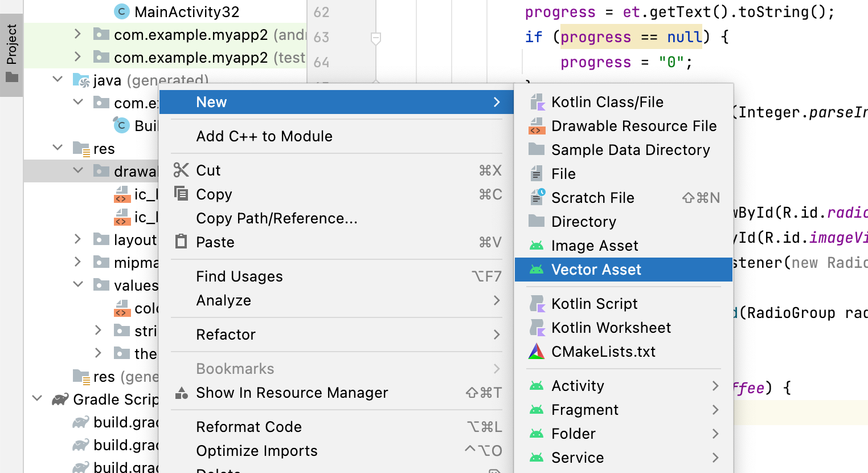Screen dimensions: 868x473
Task: Click the Paste clipboard icon
Action: click(181, 242)
